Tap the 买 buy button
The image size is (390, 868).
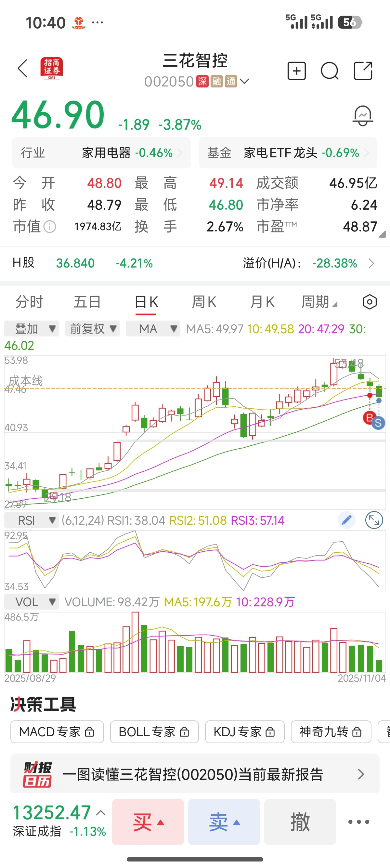click(148, 822)
